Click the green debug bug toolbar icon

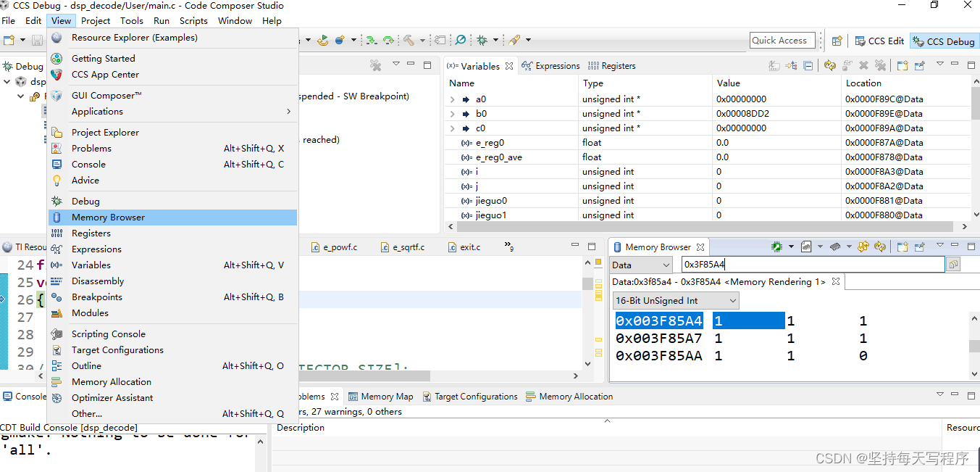tap(482, 40)
